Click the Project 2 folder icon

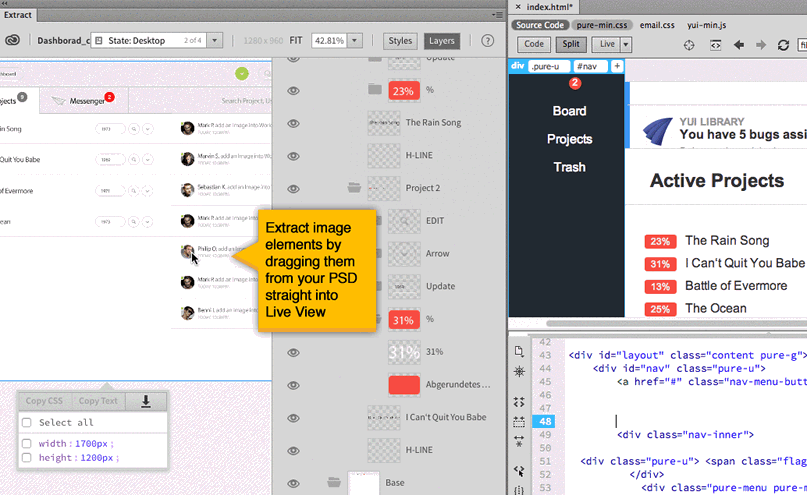click(x=354, y=187)
